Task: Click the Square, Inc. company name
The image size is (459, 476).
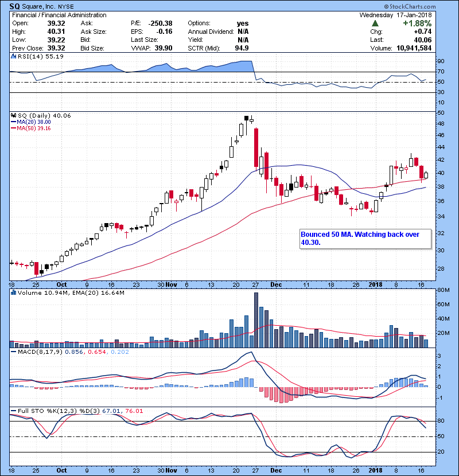Action: (x=38, y=6)
